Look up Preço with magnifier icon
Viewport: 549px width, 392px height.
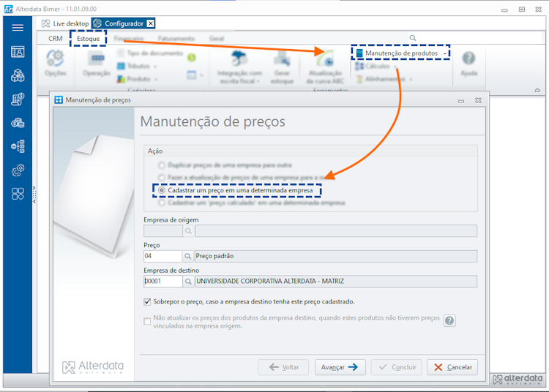[x=187, y=256]
